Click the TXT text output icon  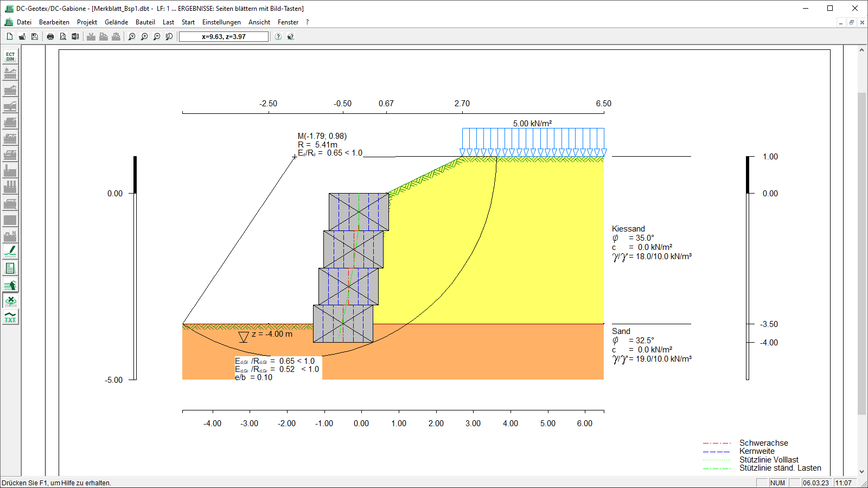(10, 317)
